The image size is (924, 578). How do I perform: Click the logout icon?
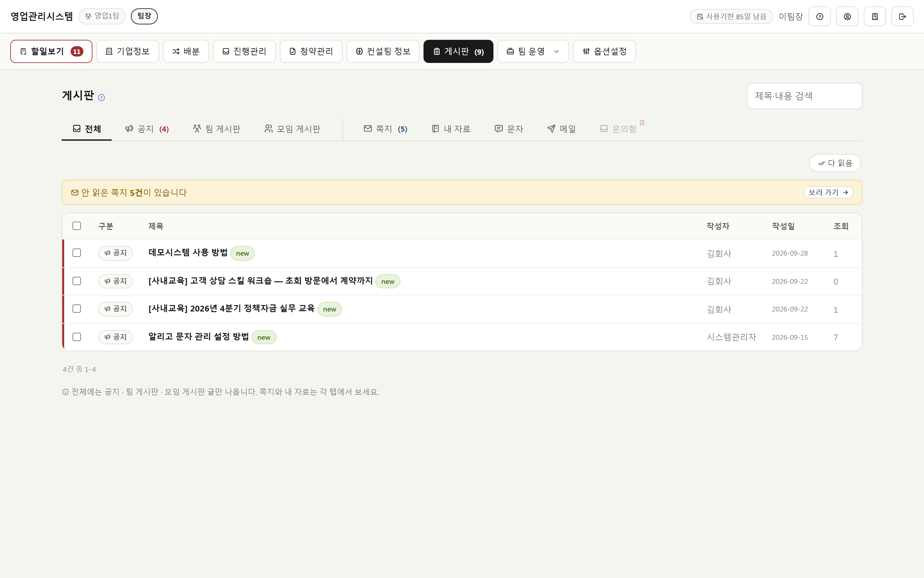click(902, 16)
